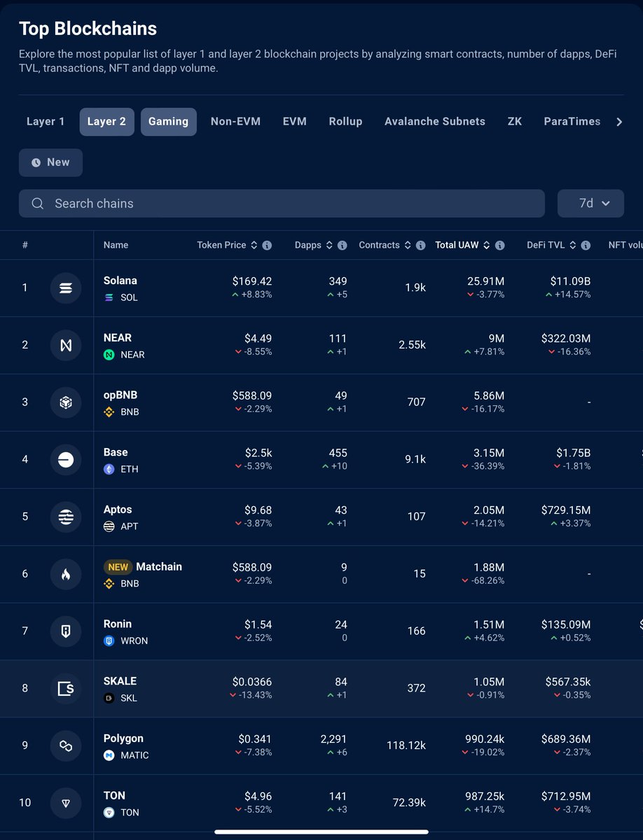Click Solana price $169.42

pos(252,281)
